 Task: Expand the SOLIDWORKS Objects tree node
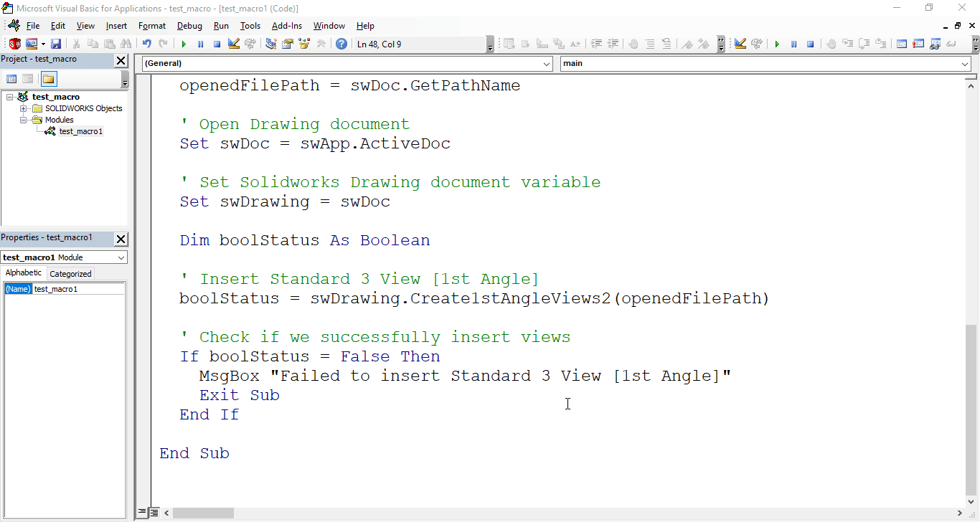[x=22, y=108]
